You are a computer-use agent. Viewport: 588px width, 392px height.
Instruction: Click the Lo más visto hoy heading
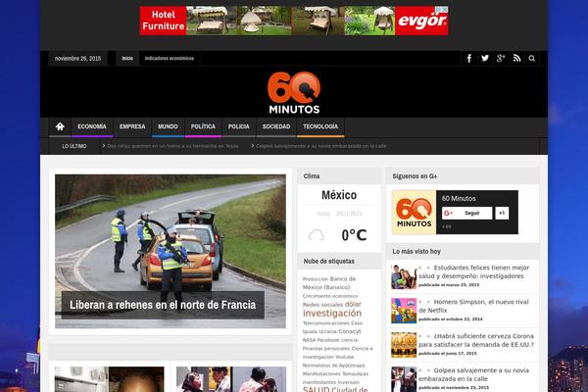pyautogui.click(x=416, y=252)
